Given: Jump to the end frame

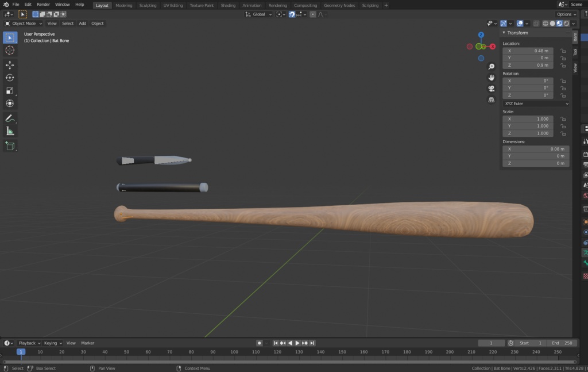Looking at the screenshot, I should [312, 343].
